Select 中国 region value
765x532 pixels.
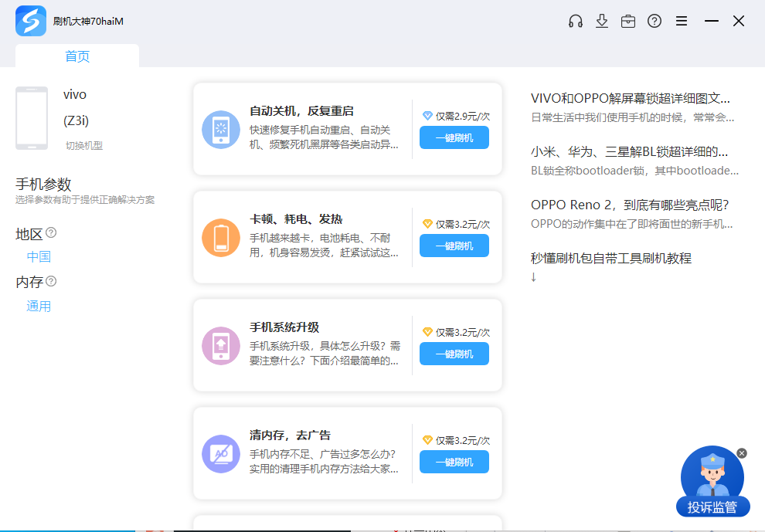tap(39, 256)
